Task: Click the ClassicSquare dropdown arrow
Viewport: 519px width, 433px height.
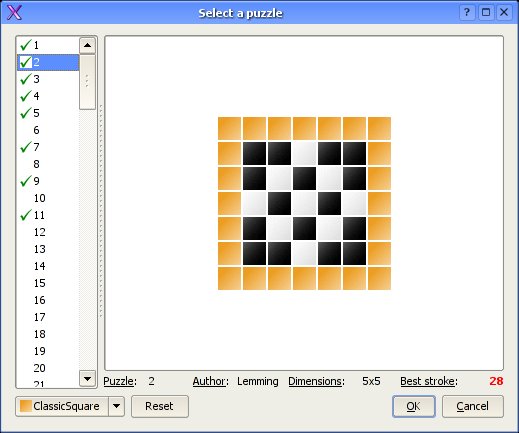Action: (x=116, y=406)
